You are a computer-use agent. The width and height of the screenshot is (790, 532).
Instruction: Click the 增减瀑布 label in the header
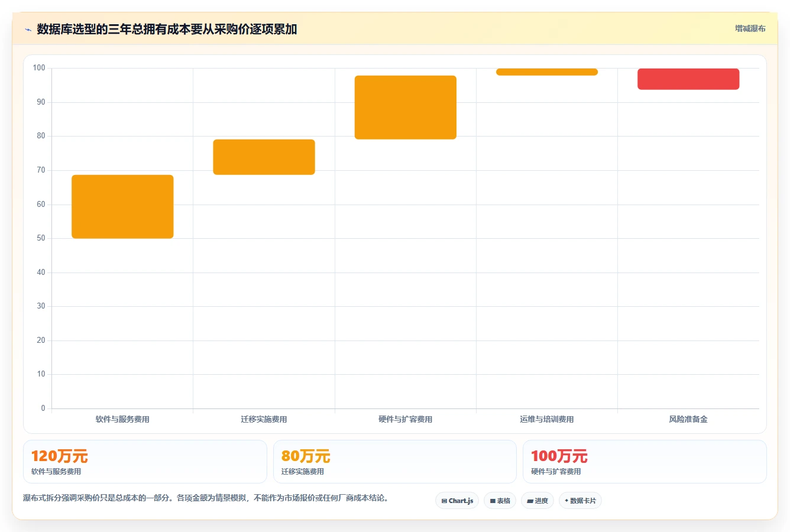point(750,28)
